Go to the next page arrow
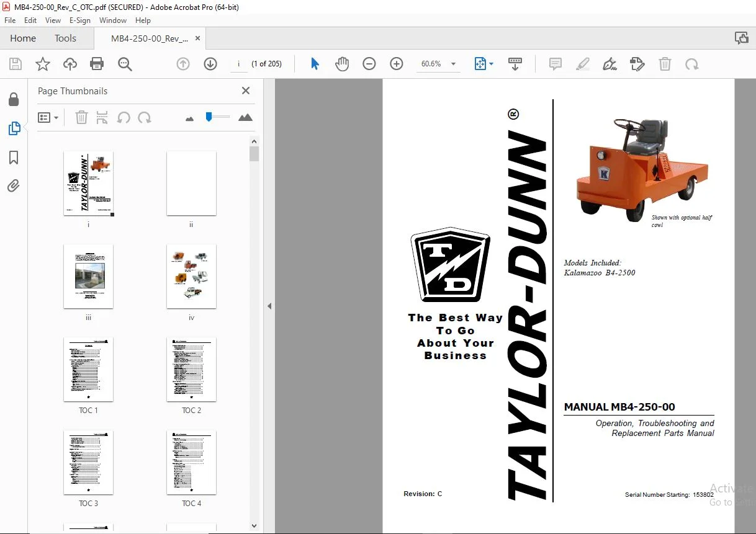Viewport: 756px width, 534px height. (x=210, y=64)
